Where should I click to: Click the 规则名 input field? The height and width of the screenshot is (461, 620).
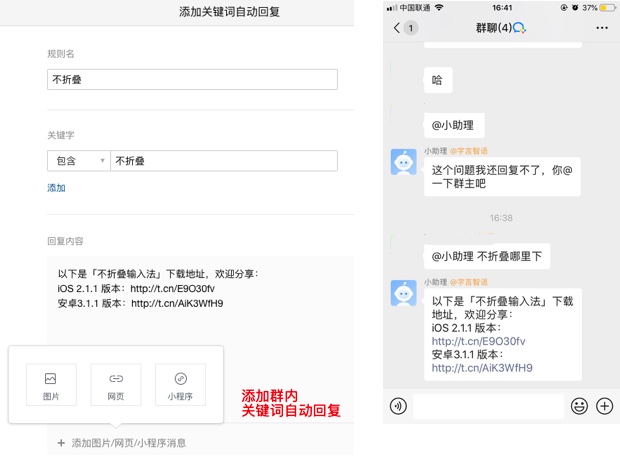click(x=192, y=80)
